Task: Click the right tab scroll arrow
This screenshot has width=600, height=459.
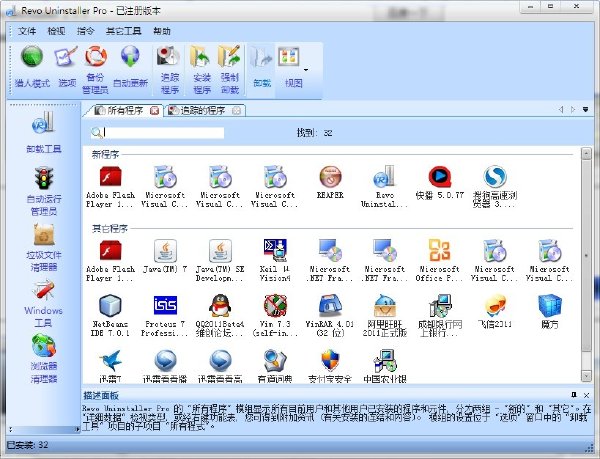Action: coord(573,109)
